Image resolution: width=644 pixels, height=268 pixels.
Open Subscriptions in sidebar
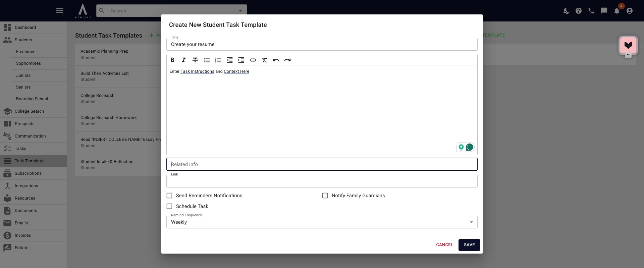click(x=34, y=173)
